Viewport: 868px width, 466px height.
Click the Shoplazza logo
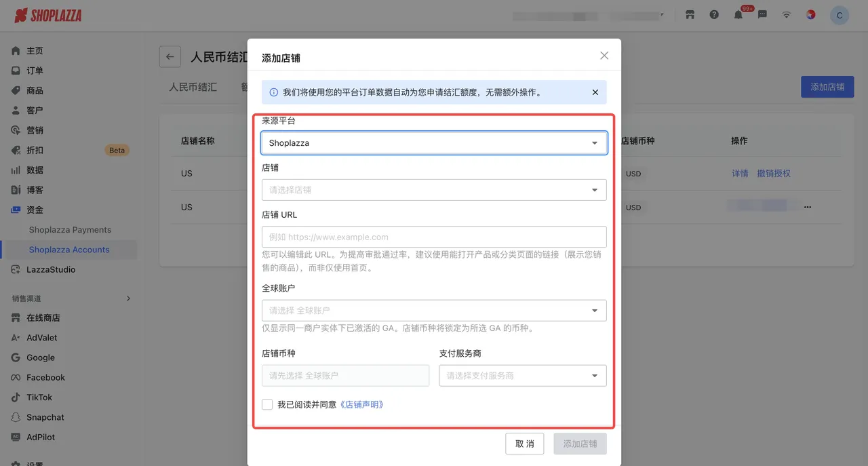point(47,15)
